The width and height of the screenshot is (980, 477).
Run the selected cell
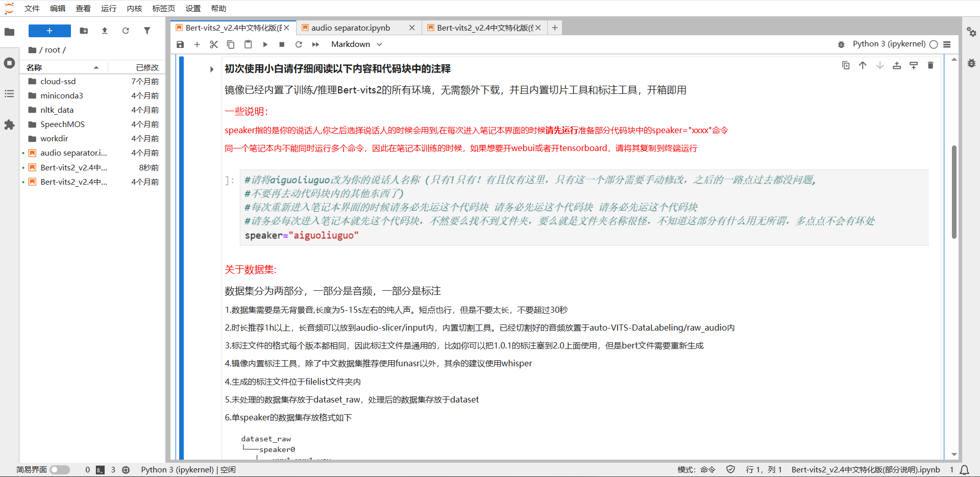(x=265, y=44)
